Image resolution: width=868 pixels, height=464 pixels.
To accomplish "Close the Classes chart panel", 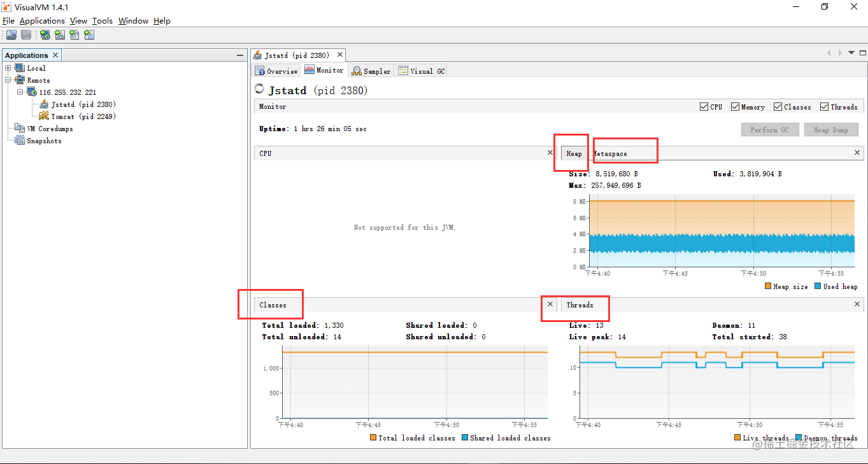I will tap(550, 304).
